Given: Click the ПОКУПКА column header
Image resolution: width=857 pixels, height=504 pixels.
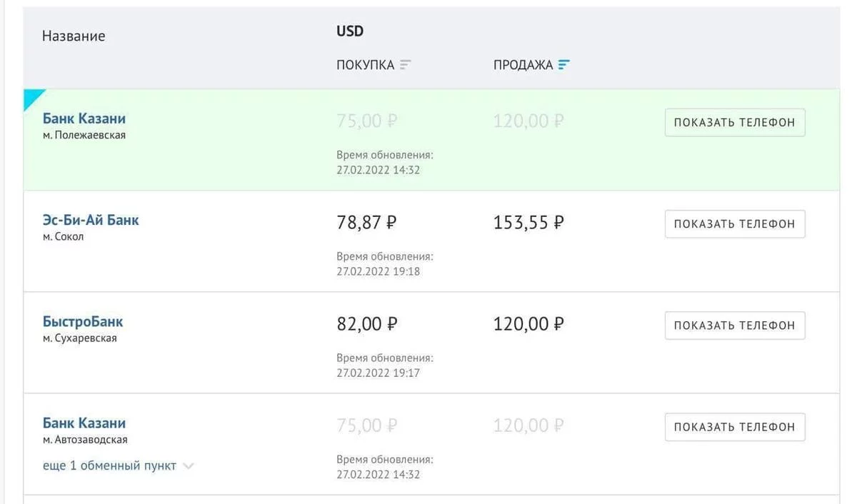Looking at the screenshot, I should click(x=365, y=65).
